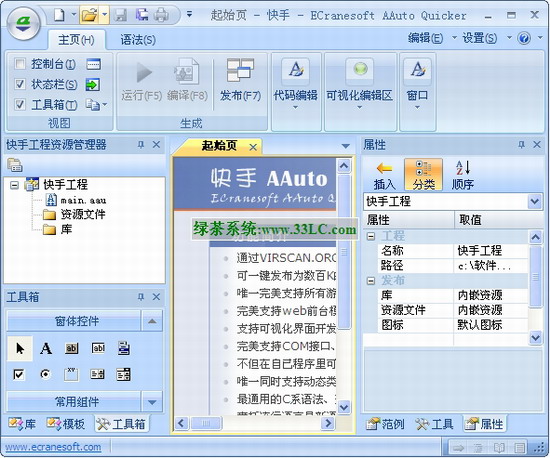Select the group box control in toolbox
550x458 pixels.
pyautogui.click(x=72, y=375)
